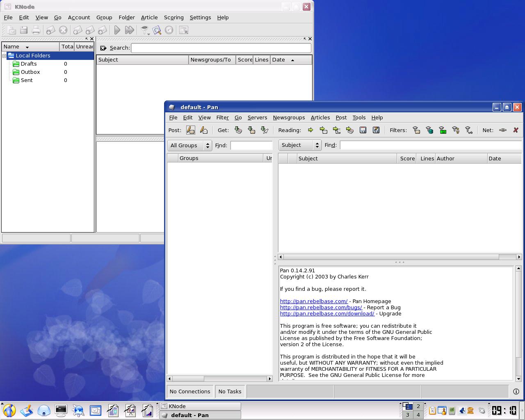Click fourth Reading icon, arrow over newspaper
The width and height of the screenshot is (525, 420).
click(350, 130)
